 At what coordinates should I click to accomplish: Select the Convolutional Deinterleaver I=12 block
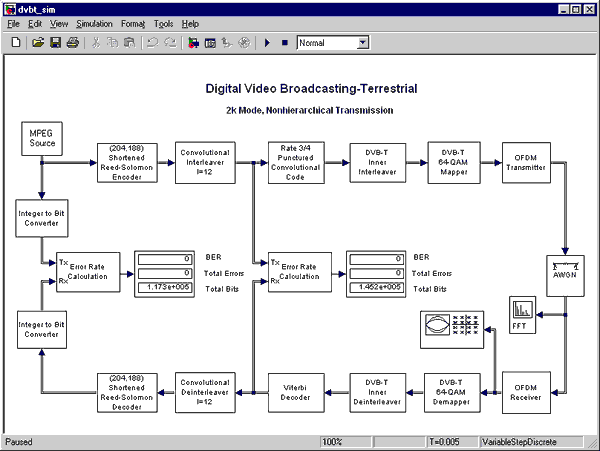[x=205, y=392]
